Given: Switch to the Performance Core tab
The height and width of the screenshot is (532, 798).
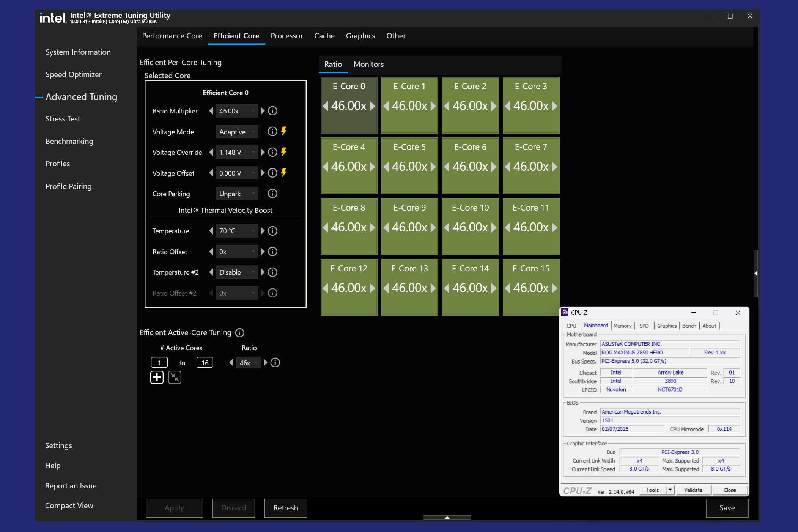Looking at the screenshot, I should coord(172,36).
